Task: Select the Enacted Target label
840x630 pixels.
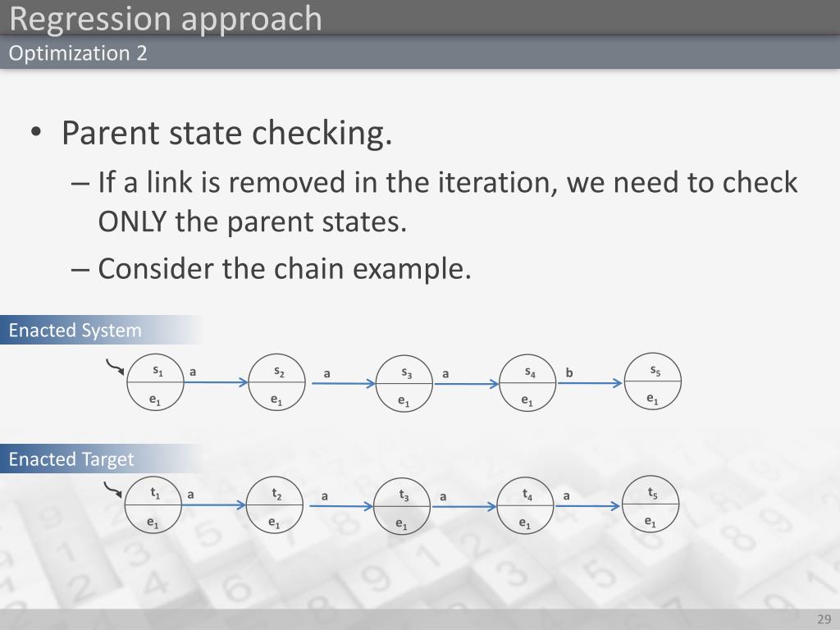Action: [71, 459]
